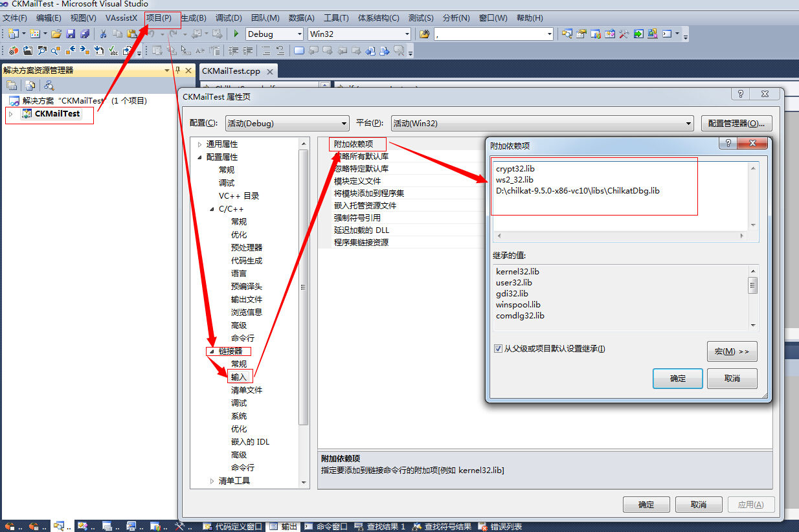Click Solution Explorer show all files icon
The height and width of the screenshot is (532, 799).
[x=30, y=85]
